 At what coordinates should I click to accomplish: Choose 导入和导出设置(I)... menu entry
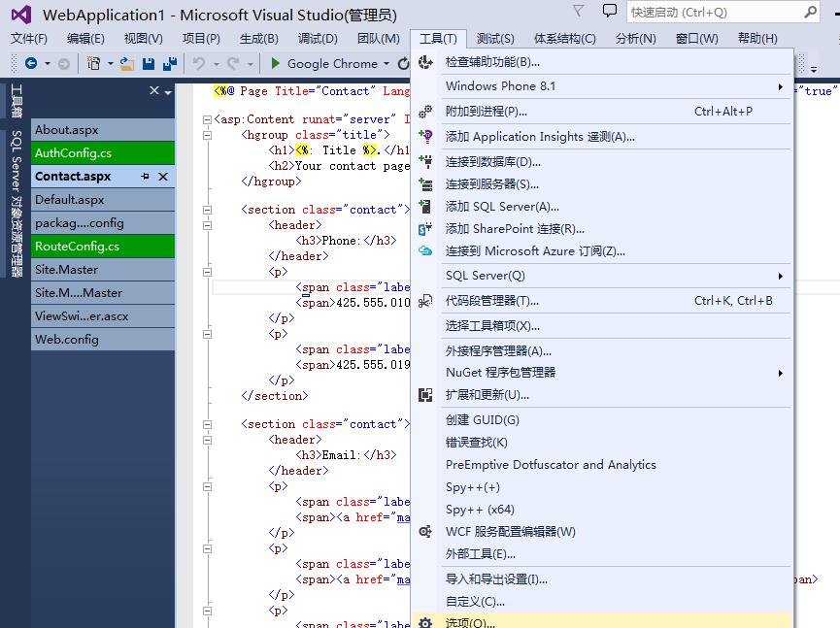(x=602, y=579)
